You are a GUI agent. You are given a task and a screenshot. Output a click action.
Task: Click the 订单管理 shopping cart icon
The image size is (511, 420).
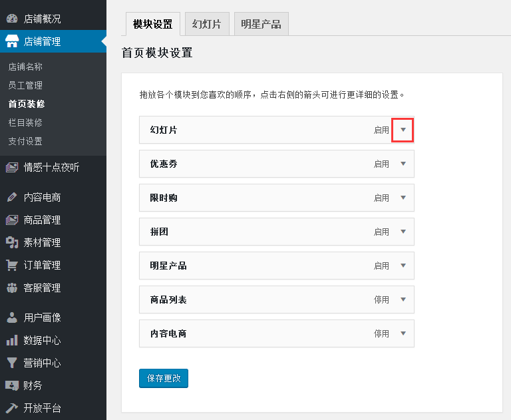(12, 265)
